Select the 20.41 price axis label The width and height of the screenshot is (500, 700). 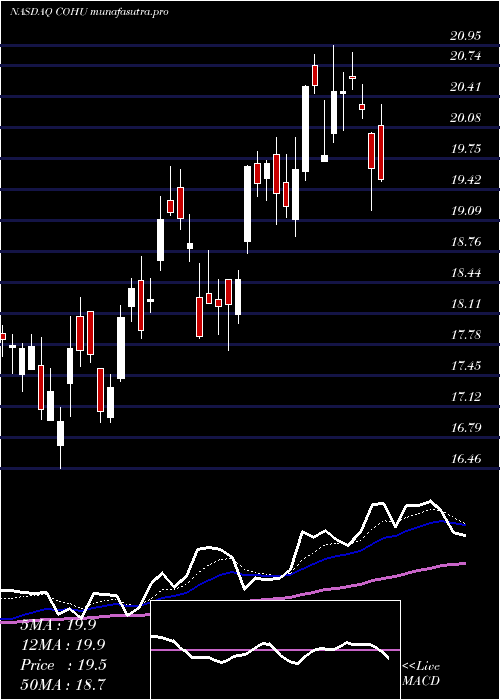tap(466, 87)
